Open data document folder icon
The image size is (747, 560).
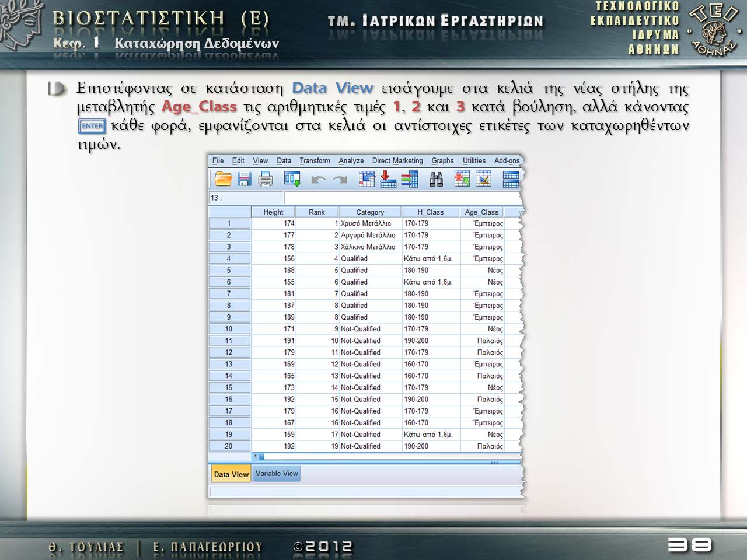point(223,179)
